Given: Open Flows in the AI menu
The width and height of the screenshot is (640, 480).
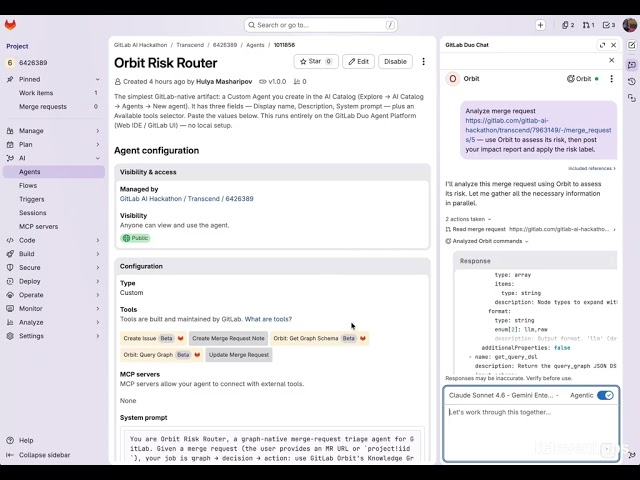Looking at the screenshot, I should point(53,186).
